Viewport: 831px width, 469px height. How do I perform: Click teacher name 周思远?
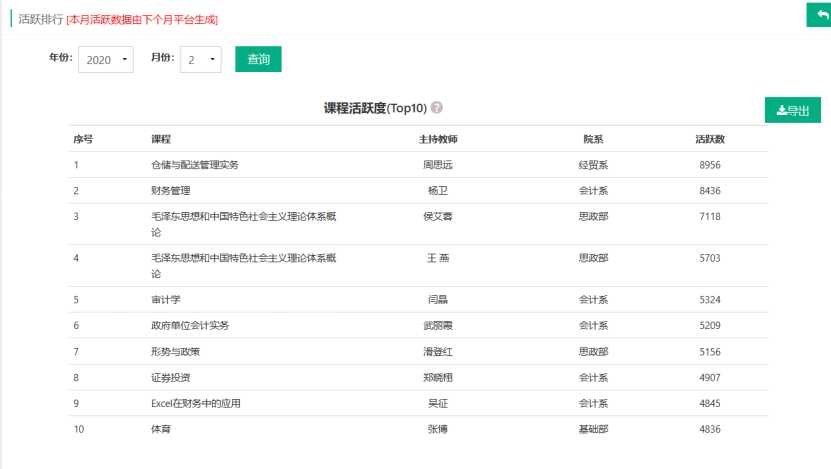(x=438, y=165)
